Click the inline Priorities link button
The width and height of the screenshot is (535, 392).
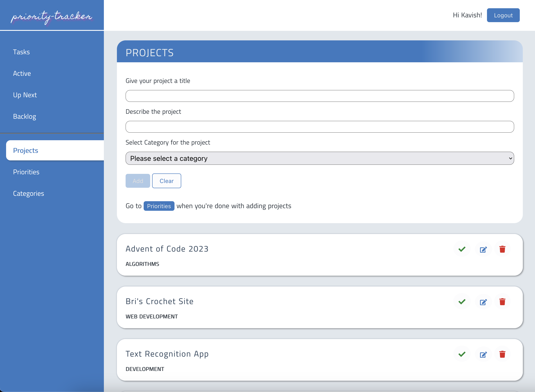pyautogui.click(x=159, y=206)
